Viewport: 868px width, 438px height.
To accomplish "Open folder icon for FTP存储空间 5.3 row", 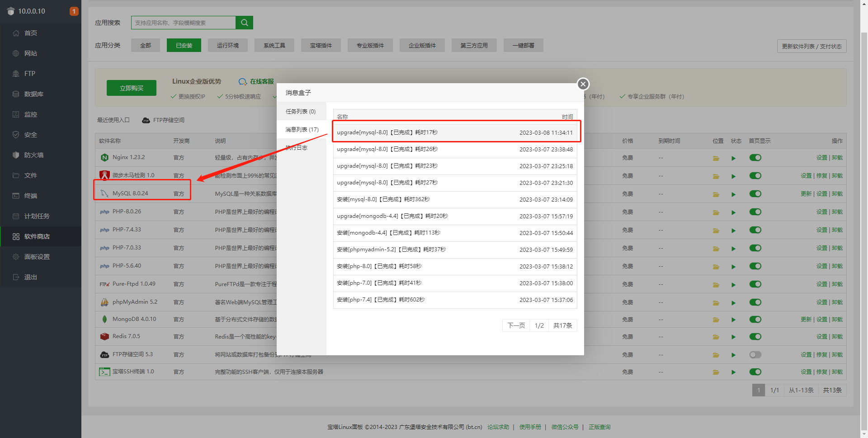I will pyautogui.click(x=716, y=355).
